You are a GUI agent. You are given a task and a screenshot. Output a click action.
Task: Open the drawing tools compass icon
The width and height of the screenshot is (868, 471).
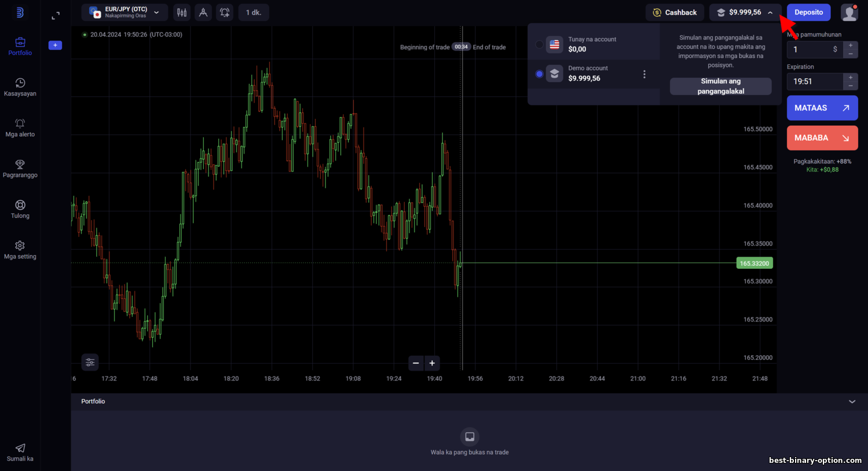click(x=203, y=12)
